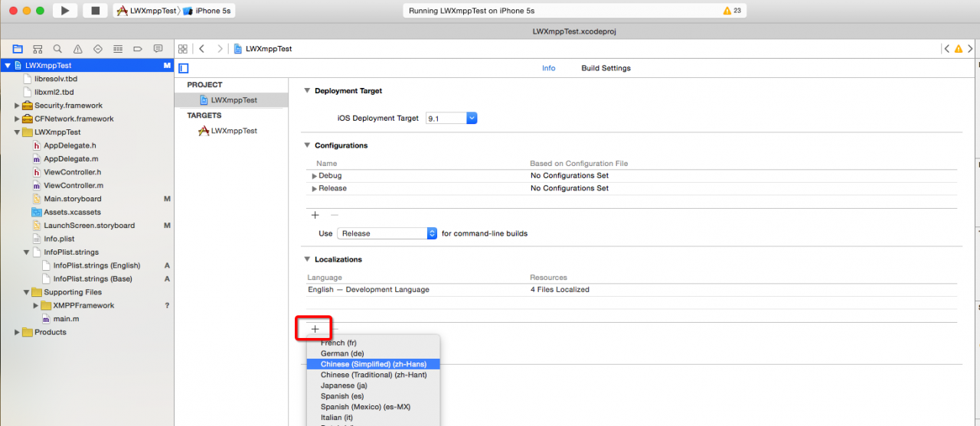Add a localization with the plus button
Viewport: 980px width, 426px height.
pyautogui.click(x=315, y=329)
